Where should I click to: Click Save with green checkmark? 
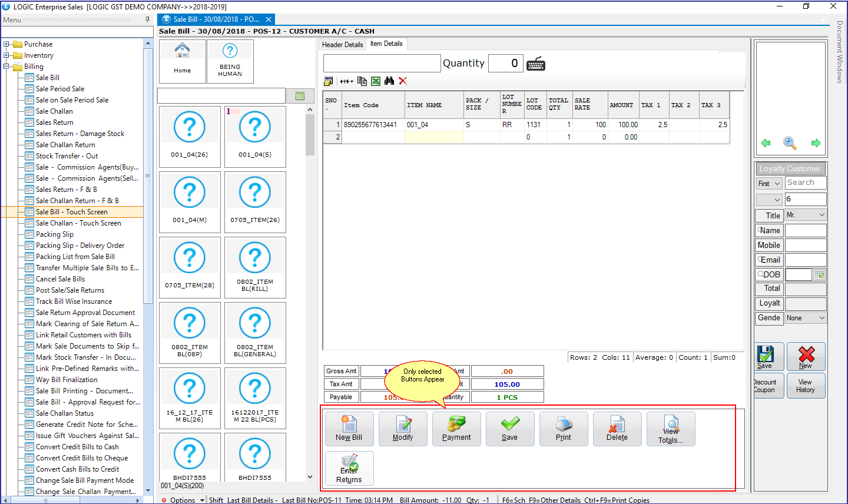(x=510, y=429)
